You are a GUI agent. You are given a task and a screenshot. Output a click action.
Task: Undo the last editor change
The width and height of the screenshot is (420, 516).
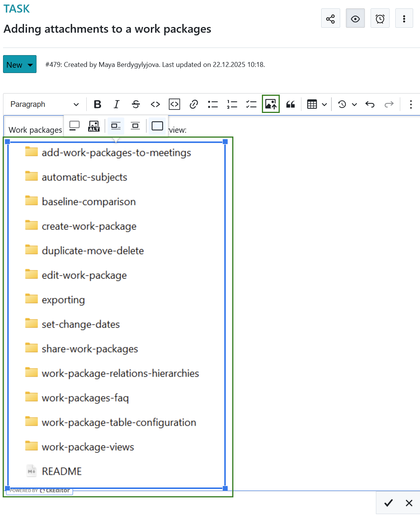pyautogui.click(x=369, y=104)
